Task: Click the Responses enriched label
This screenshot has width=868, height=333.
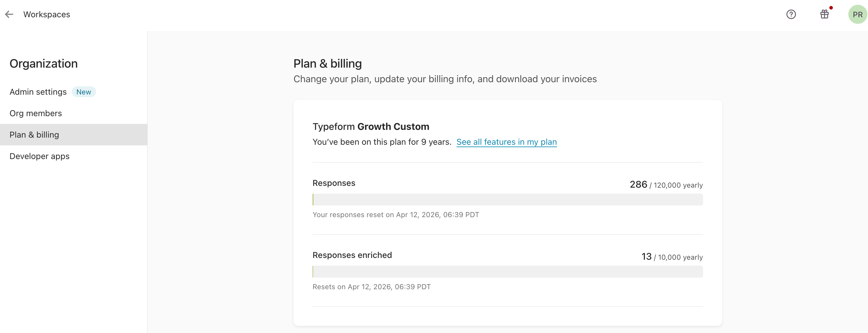Action: (x=352, y=255)
